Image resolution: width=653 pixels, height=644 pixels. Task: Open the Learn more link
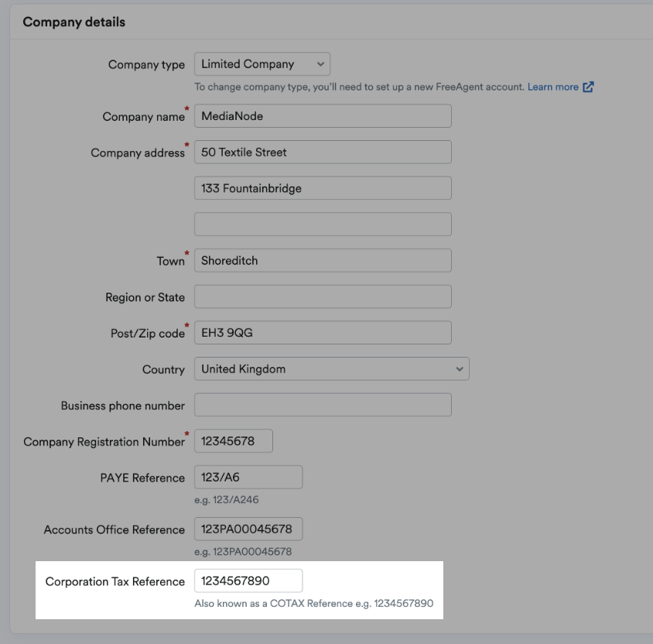tap(552, 87)
